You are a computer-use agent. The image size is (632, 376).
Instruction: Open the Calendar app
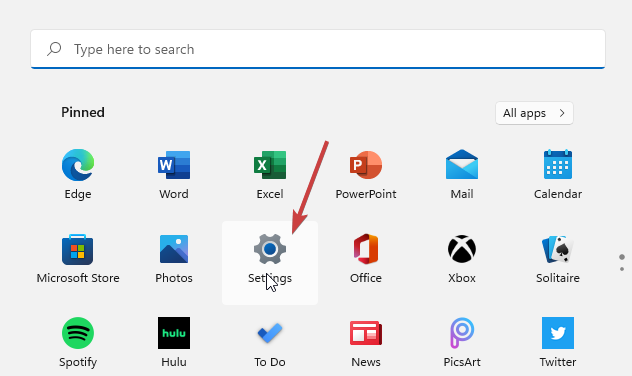pos(558,164)
